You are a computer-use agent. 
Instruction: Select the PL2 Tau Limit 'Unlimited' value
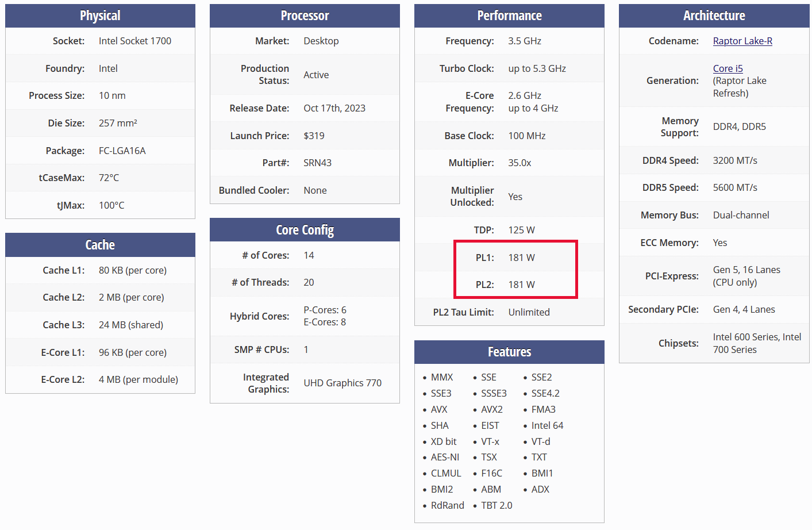pyautogui.click(x=529, y=312)
